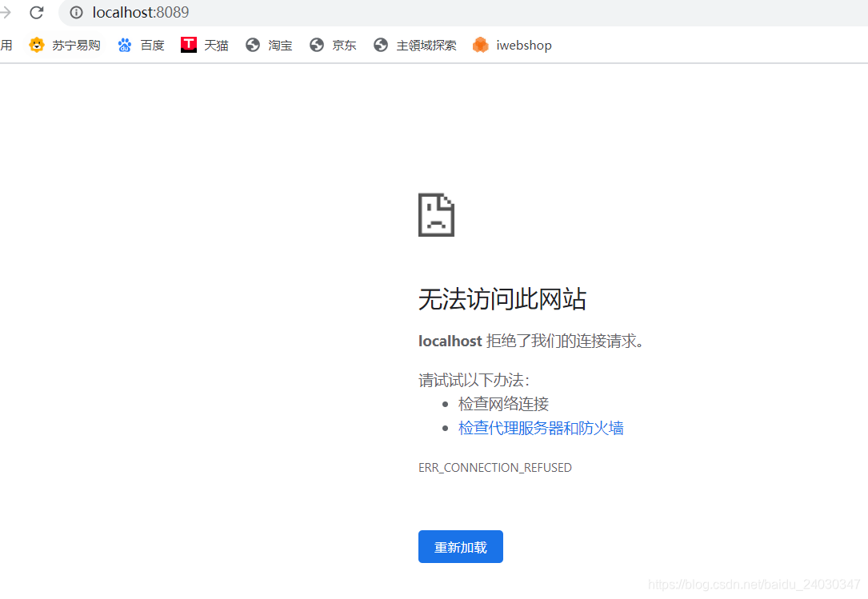Click the sad page error icon
The height and width of the screenshot is (599, 868).
(436, 215)
